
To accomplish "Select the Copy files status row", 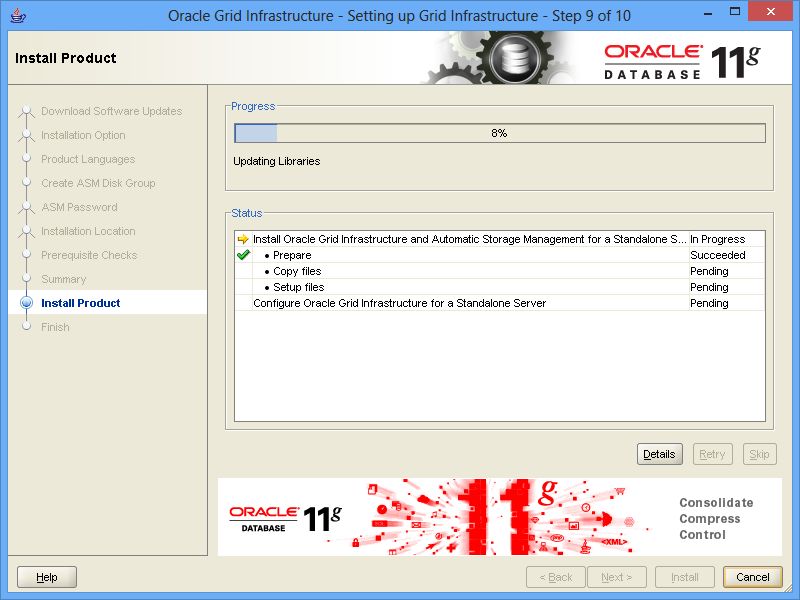I will click(499, 271).
